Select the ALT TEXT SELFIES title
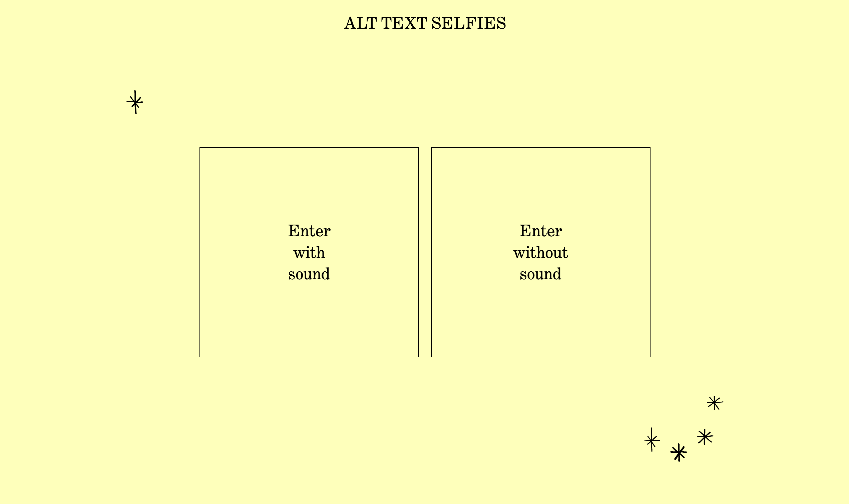Image resolution: width=849 pixels, height=504 pixels. pos(424,23)
